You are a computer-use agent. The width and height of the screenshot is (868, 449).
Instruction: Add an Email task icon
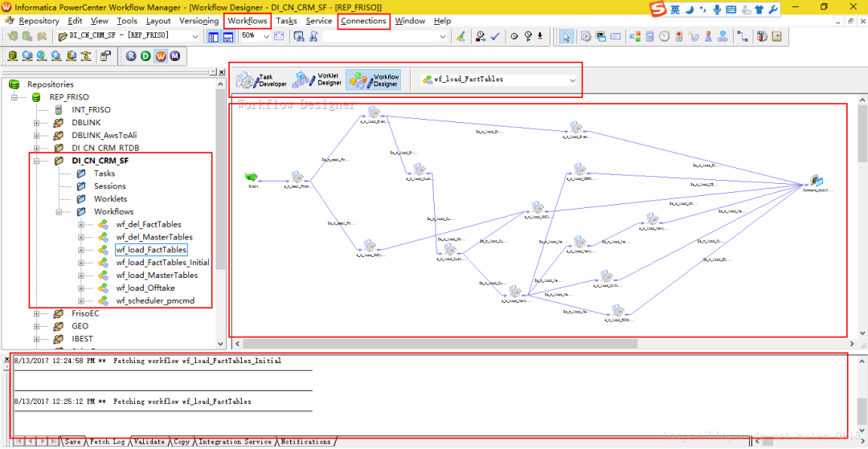(615, 36)
